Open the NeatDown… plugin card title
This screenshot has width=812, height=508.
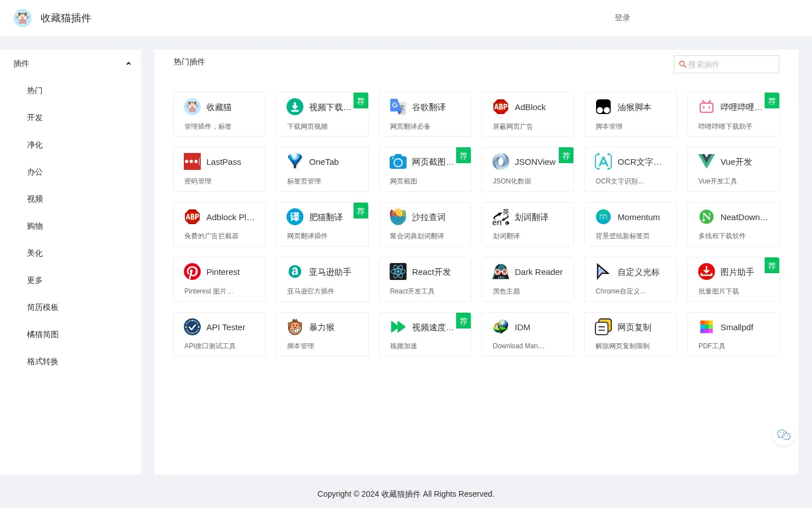pos(744,217)
